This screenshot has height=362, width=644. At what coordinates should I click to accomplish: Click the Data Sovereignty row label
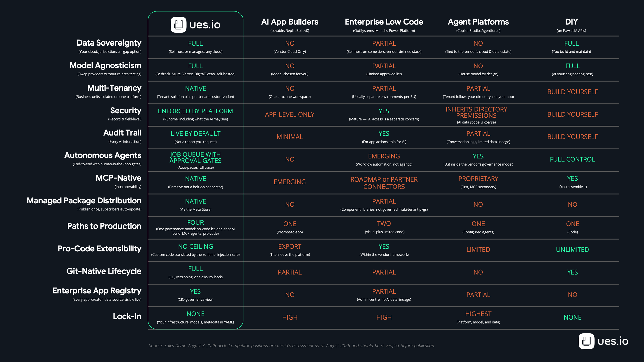109,43
